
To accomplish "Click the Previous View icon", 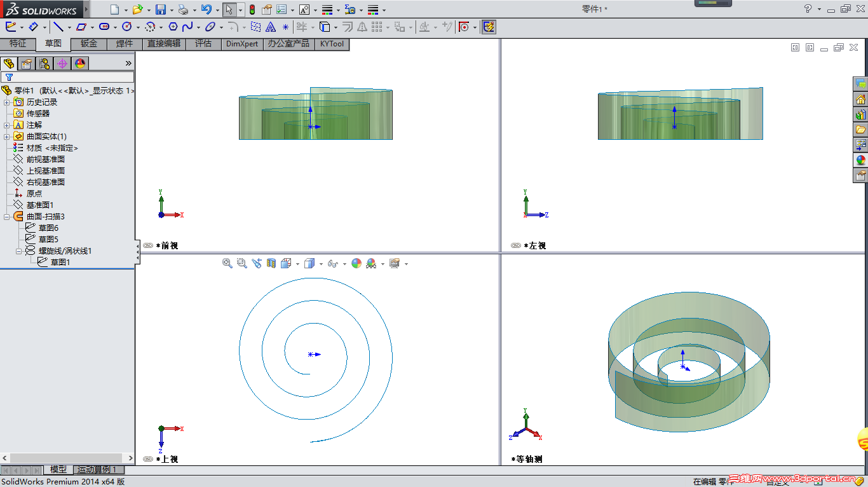I will click(257, 263).
